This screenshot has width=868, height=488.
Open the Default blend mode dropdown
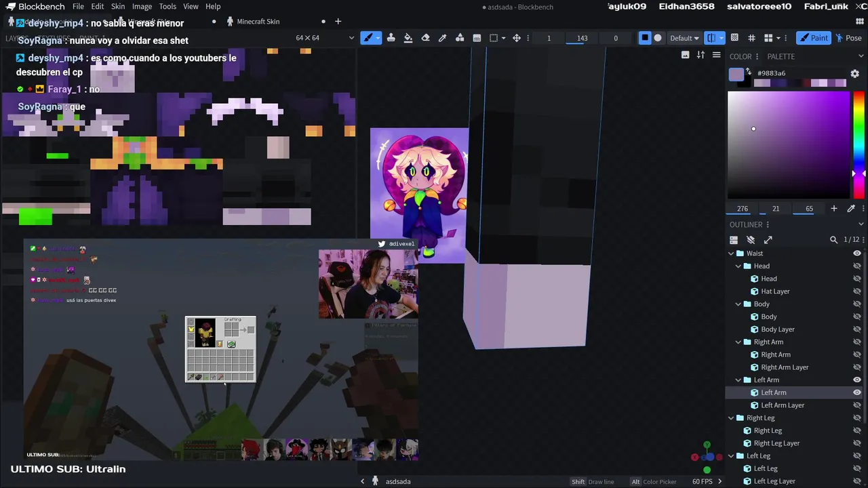pos(684,38)
